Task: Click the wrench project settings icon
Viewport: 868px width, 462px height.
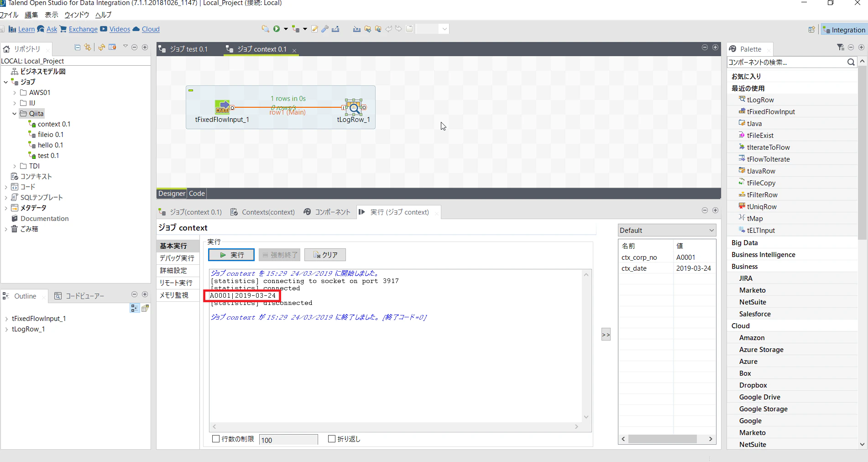Action: (325, 29)
